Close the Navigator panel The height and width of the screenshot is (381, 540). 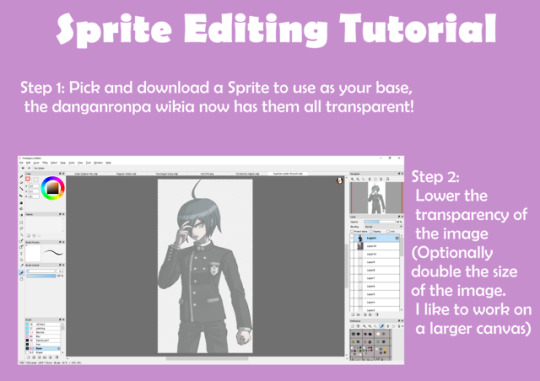[x=402, y=174]
